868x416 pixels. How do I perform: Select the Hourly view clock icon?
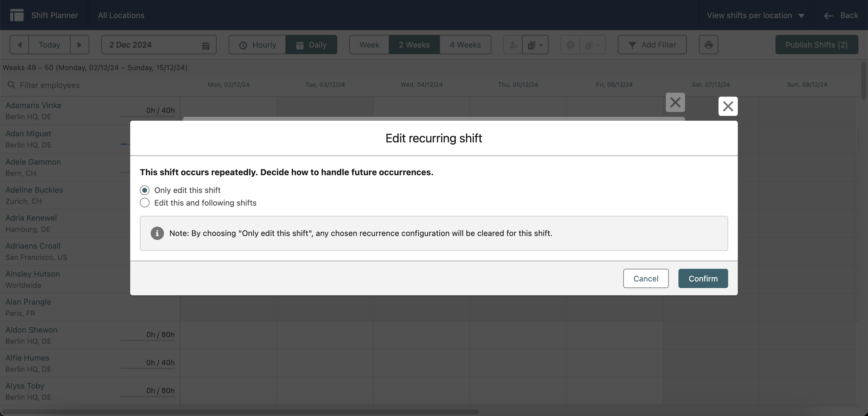click(x=243, y=45)
